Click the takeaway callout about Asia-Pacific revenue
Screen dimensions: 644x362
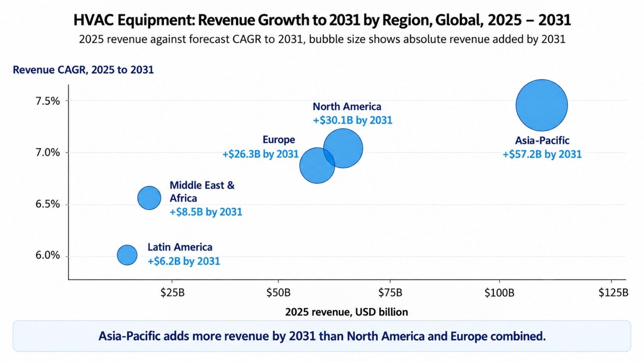point(322,336)
